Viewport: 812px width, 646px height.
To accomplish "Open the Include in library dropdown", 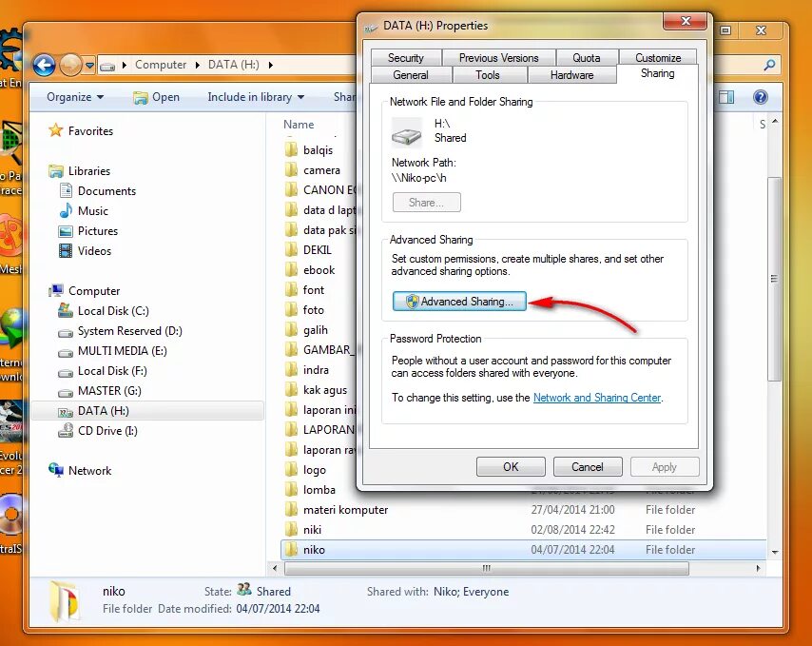I will (x=256, y=97).
